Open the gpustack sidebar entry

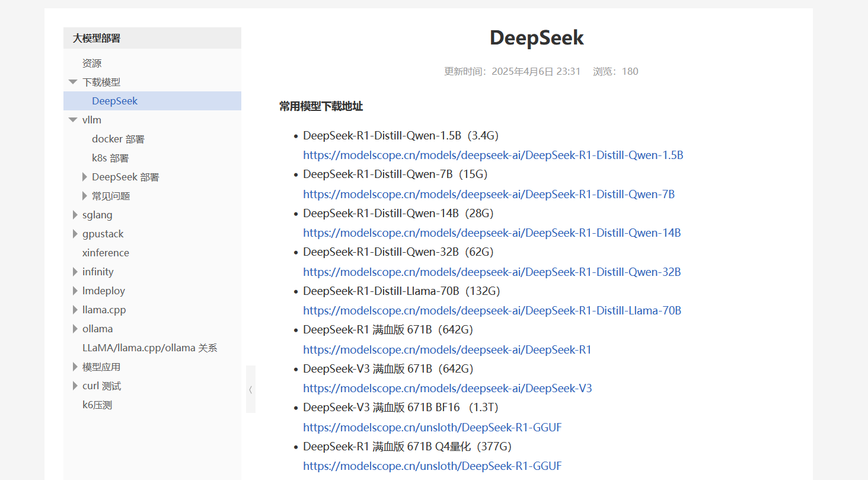103,234
